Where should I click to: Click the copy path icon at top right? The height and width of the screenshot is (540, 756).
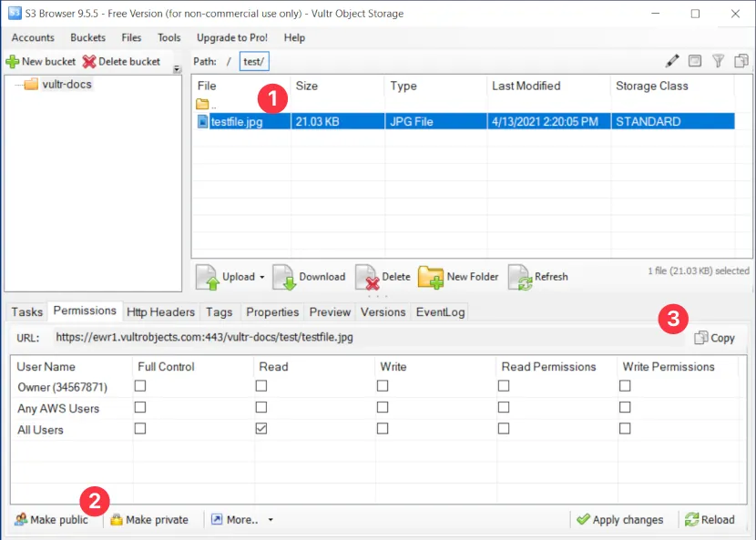[741, 61]
